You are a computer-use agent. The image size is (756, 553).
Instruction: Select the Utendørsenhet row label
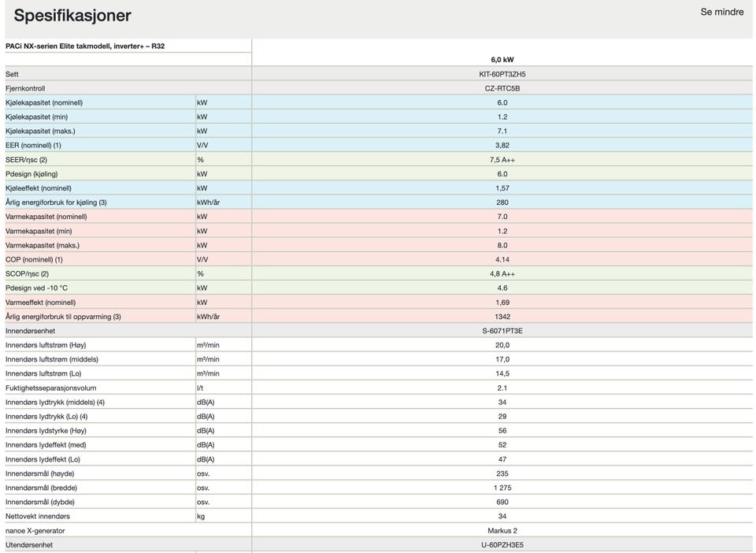tap(29, 545)
